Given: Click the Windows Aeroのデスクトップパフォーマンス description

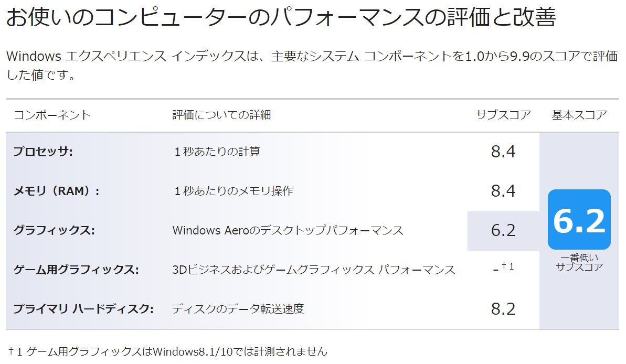Looking at the screenshot, I should (x=288, y=230).
